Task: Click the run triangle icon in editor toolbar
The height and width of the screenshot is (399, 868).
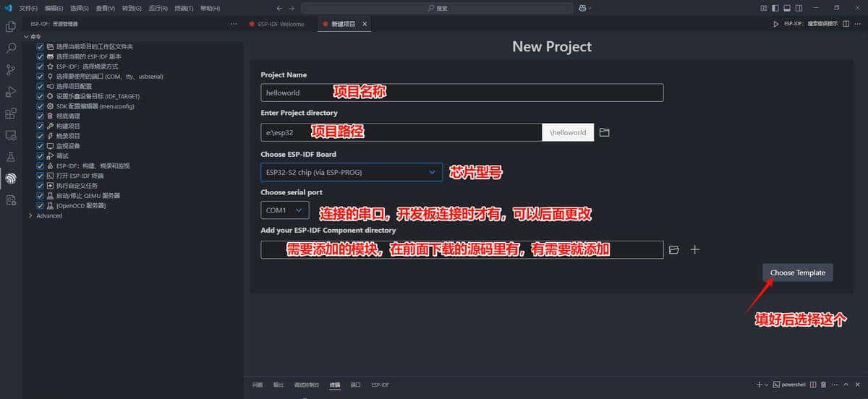Action: (x=776, y=24)
